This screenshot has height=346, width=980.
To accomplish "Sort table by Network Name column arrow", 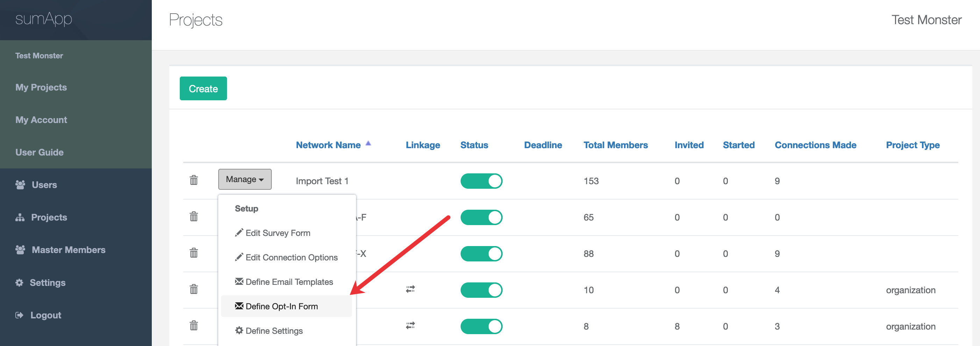I will pyautogui.click(x=368, y=143).
